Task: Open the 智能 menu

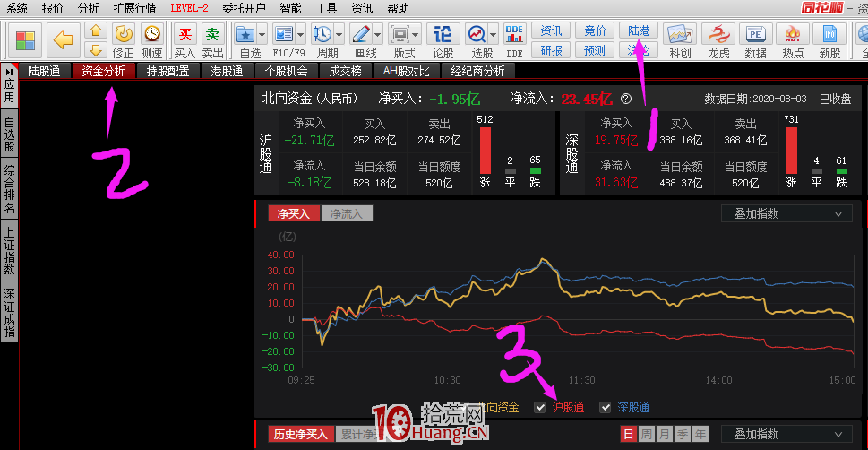Action: [290, 8]
